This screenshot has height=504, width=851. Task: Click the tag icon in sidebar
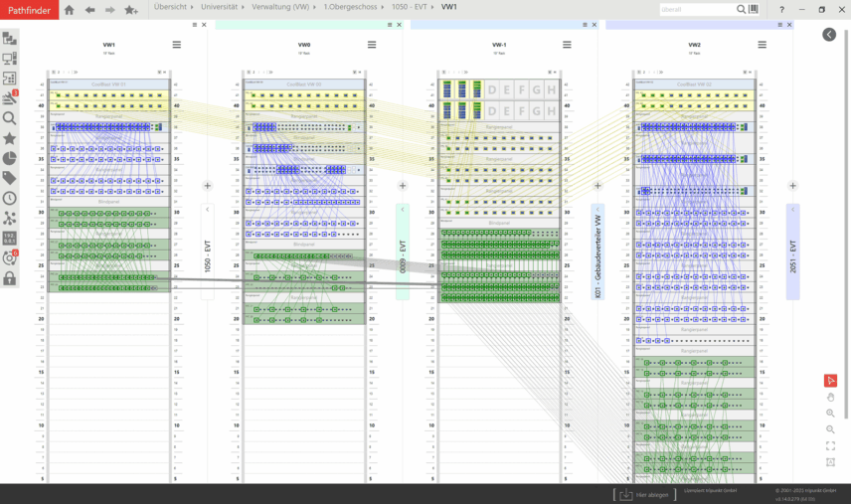pyautogui.click(x=10, y=179)
